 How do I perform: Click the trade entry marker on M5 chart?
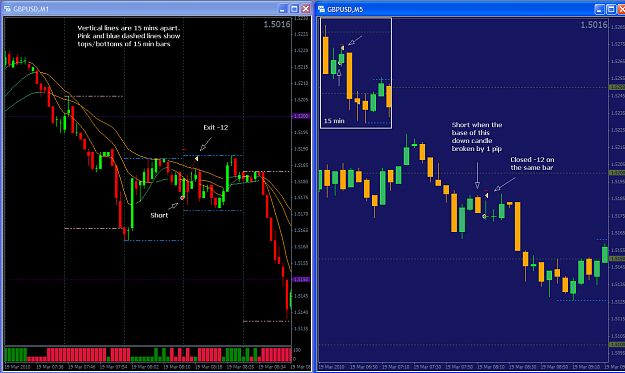(484, 216)
